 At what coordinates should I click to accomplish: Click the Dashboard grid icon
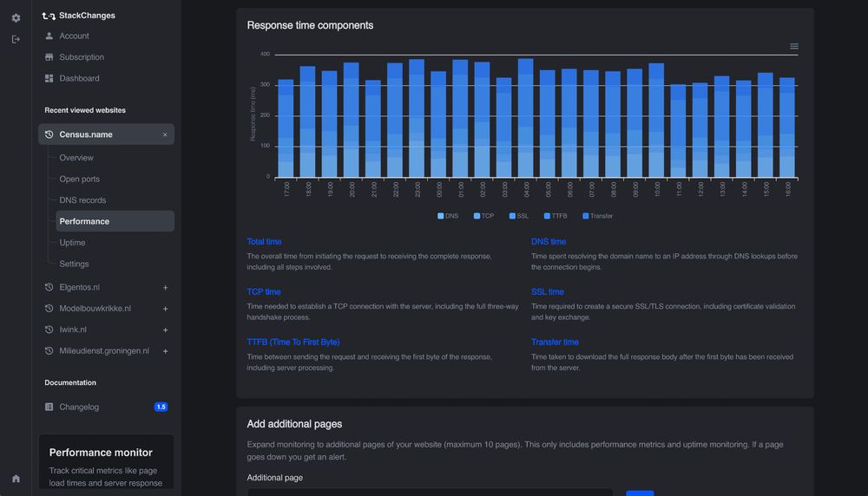(x=49, y=79)
